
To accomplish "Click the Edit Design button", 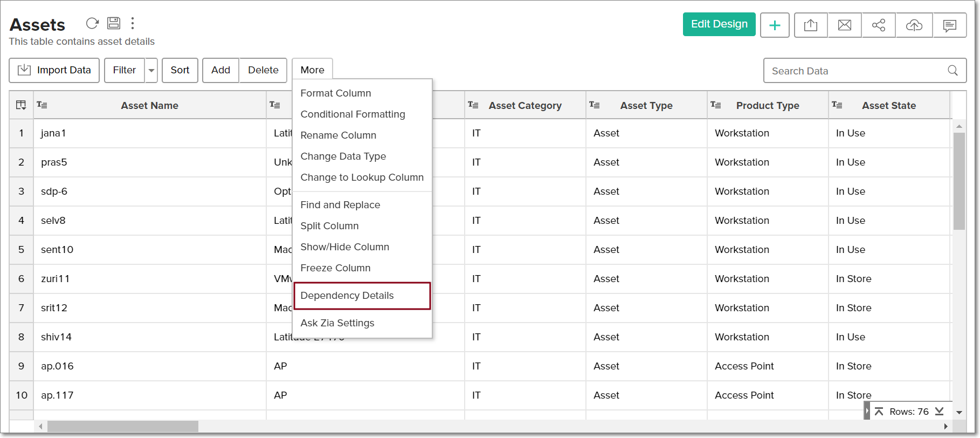I will (x=719, y=24).
